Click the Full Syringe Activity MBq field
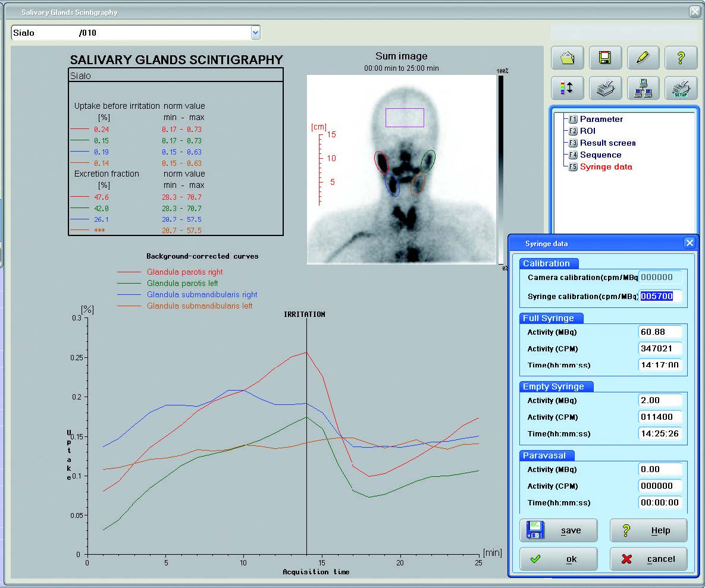Viewport: 705px width, 588px height. (659, 332)
